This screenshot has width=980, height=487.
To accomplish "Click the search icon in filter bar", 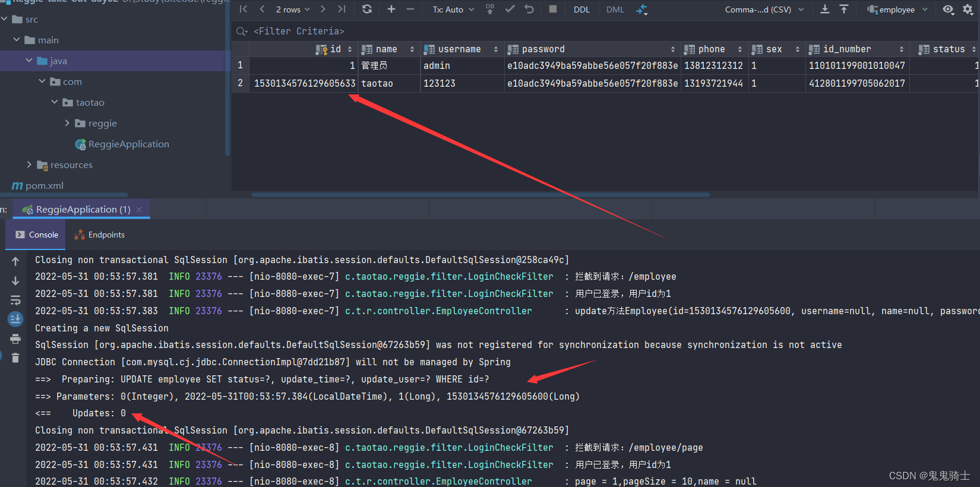I will [242, 31].
